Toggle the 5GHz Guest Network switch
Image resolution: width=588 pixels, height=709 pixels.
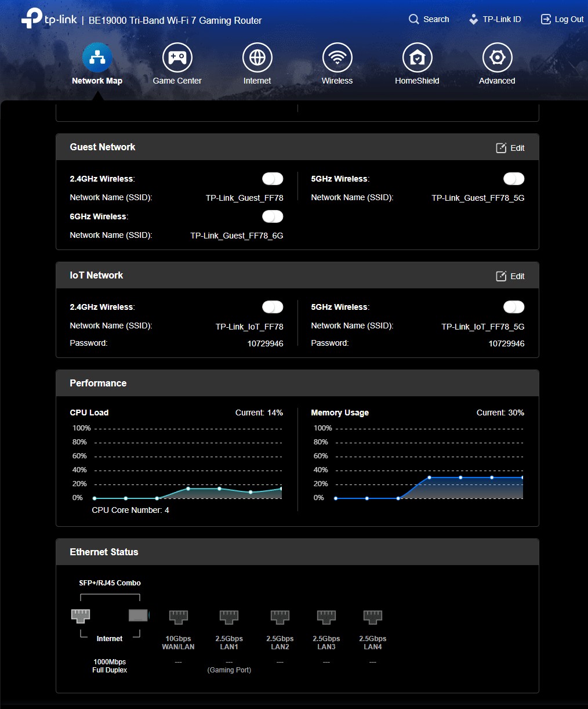coord(514,179)
